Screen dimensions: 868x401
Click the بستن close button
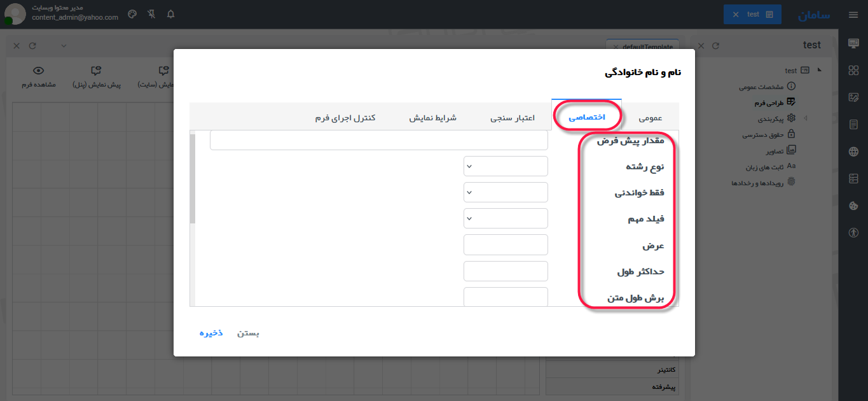coord(249,333)
